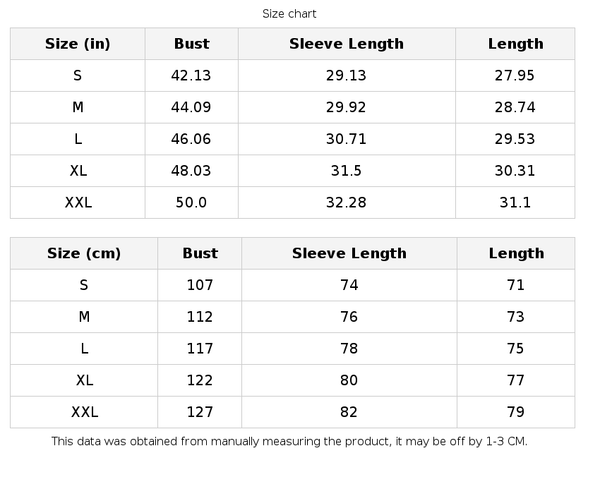Select Sleeve Length header in cm table

coord(349,253)
